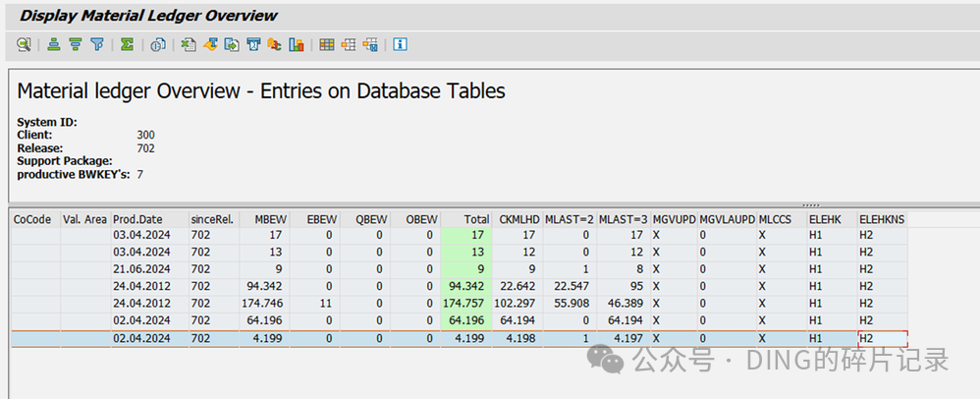Choose select layout icon

(x=349, y=44)
